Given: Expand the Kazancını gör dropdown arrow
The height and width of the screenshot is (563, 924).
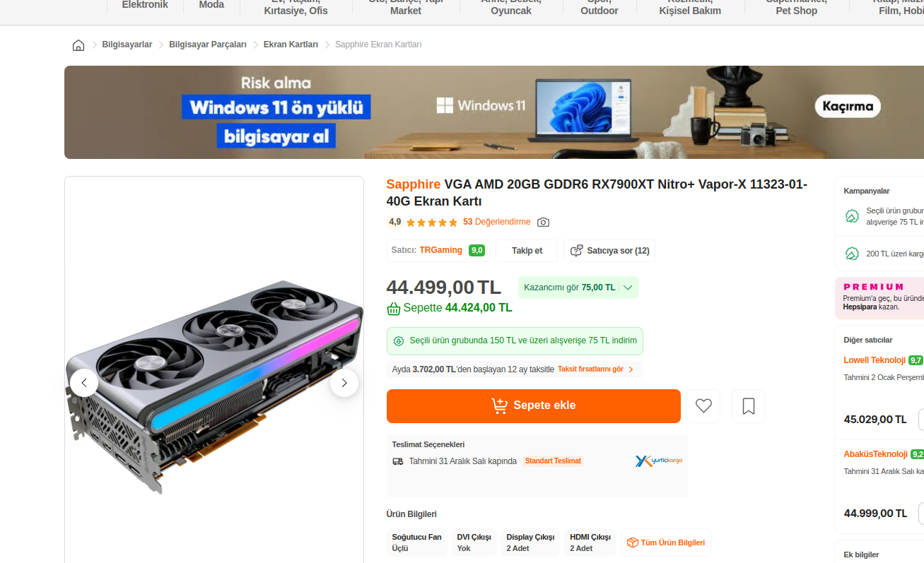Looking at the screenshot, I should point(628,288).
